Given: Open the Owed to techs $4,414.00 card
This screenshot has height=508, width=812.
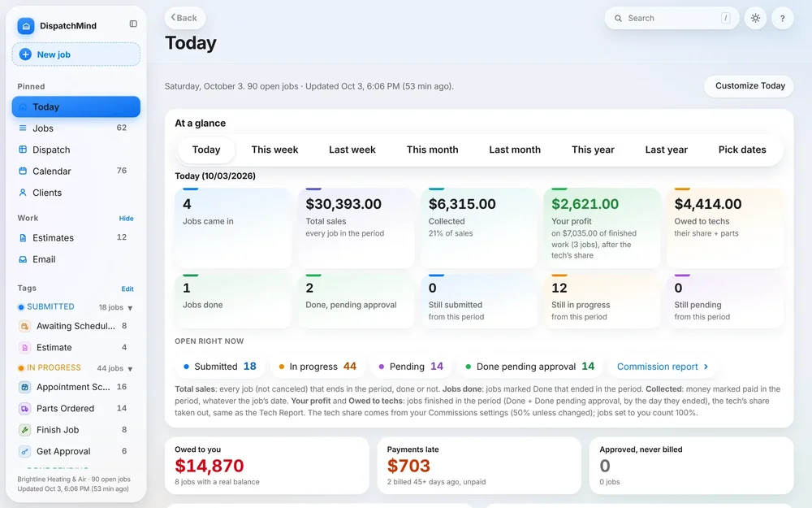Looking at the screenshot, I should (x=725, y=228).
